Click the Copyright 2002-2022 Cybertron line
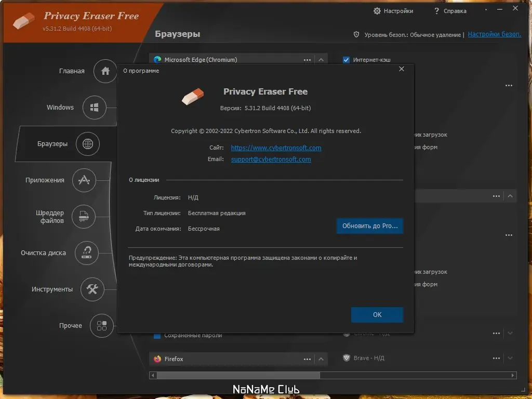The height and width of the screenshot is (399, 532). pos(266,131)
